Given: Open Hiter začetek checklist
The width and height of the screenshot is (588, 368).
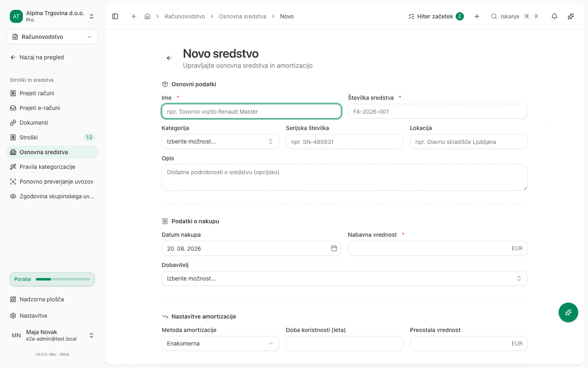Looking at the screenshot, I should tap(436, 16).
